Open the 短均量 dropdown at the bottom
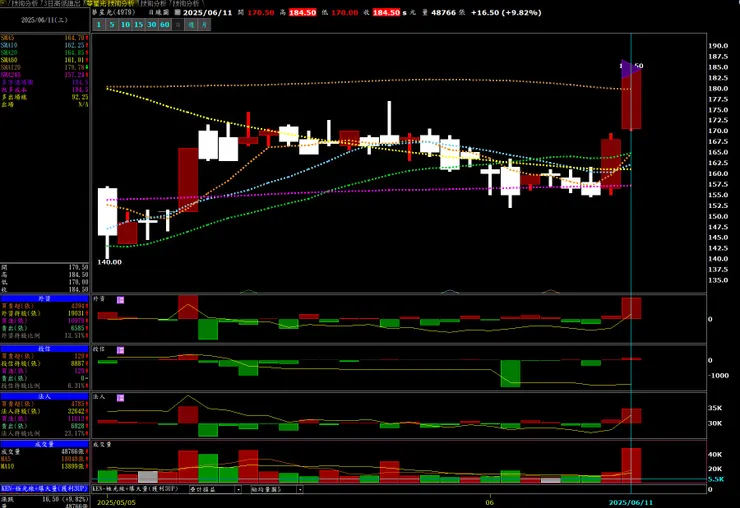This screenshot has height=508, width=740. click(x=277, y=490)
